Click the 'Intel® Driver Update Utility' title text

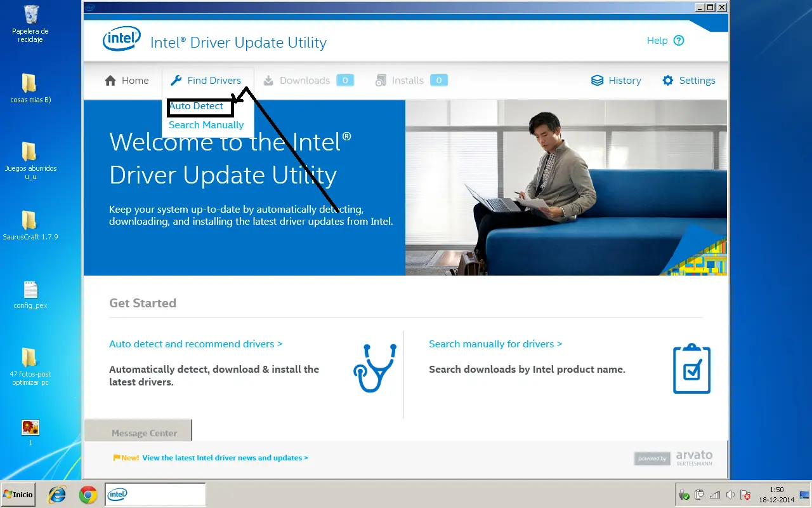[x=239, y=43]
